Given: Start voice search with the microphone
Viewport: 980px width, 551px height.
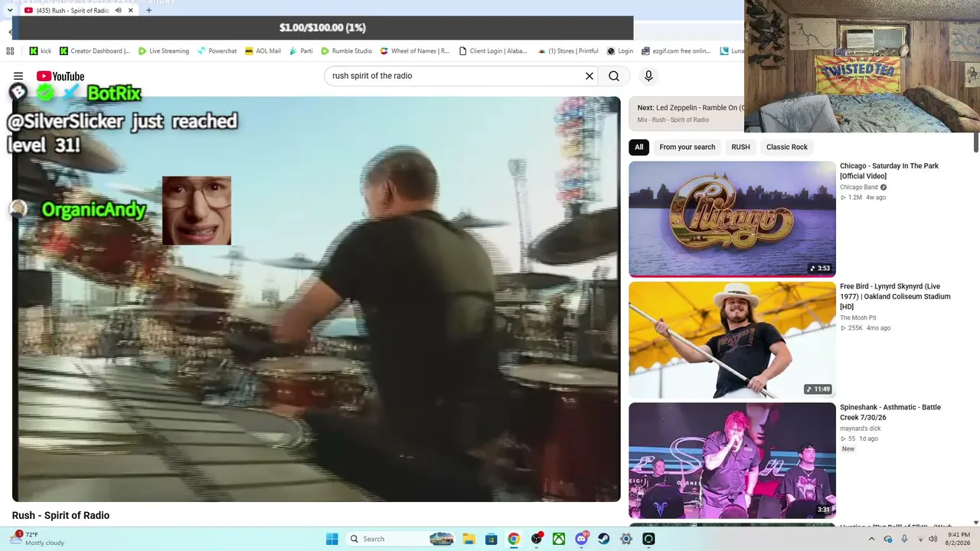Looking at the screenshot, I should 648,76.
